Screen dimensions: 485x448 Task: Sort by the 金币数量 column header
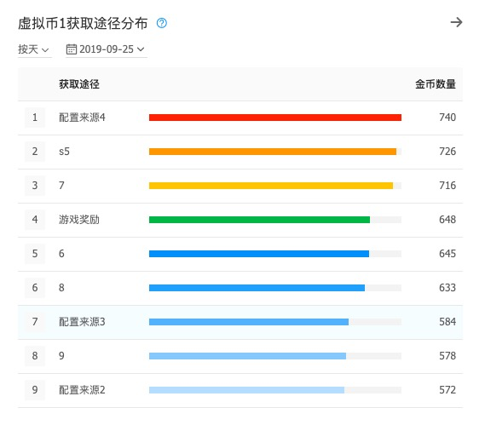pos(436,84)
